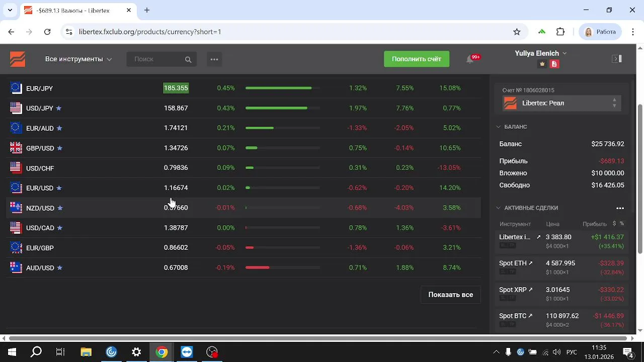
Task: Open the Windows Start menu
Action: (x=12, y=352)
